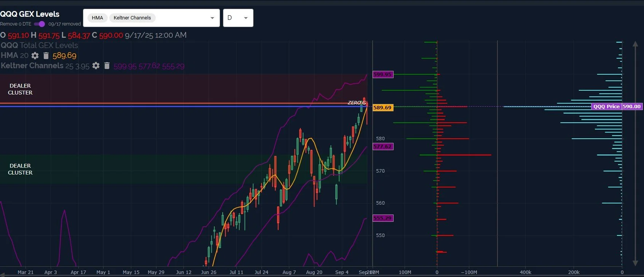644x277 pixels.
Task: Click the 09/17 removed text
Action: coord(64,24)
